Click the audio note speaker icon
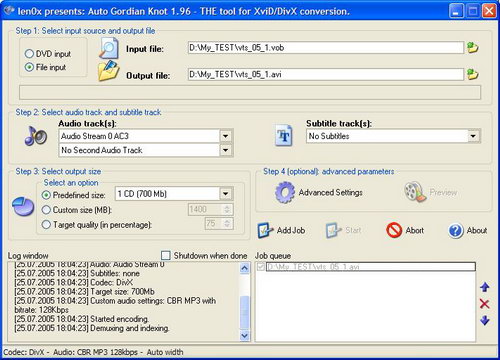 tap(36, 136)
